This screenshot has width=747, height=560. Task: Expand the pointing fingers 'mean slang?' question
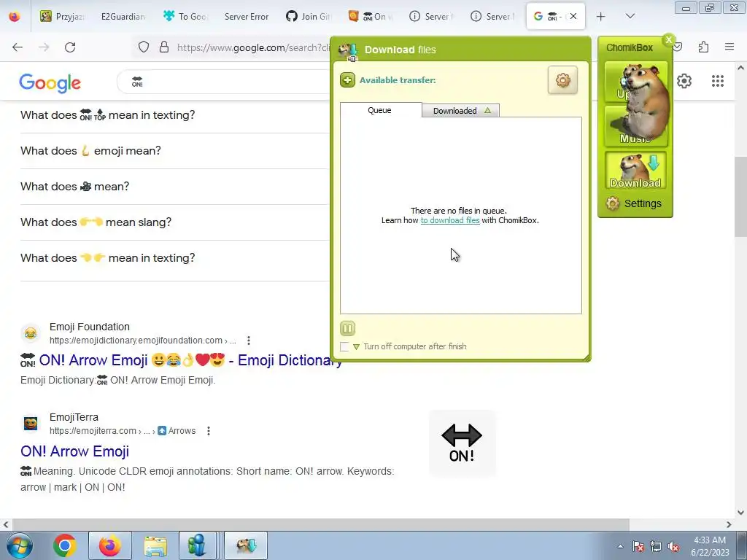[175, 222]
